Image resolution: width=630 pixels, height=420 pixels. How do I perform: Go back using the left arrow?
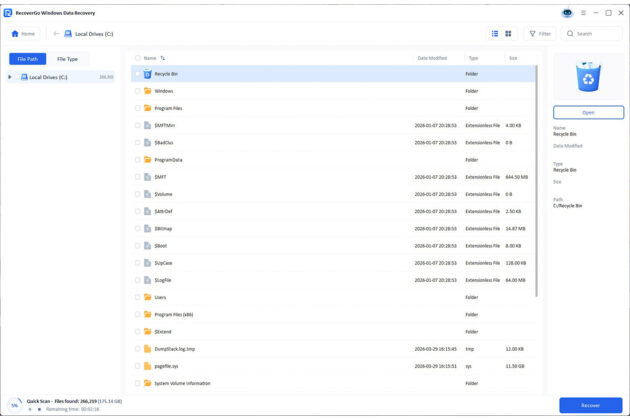click(56, 34)
